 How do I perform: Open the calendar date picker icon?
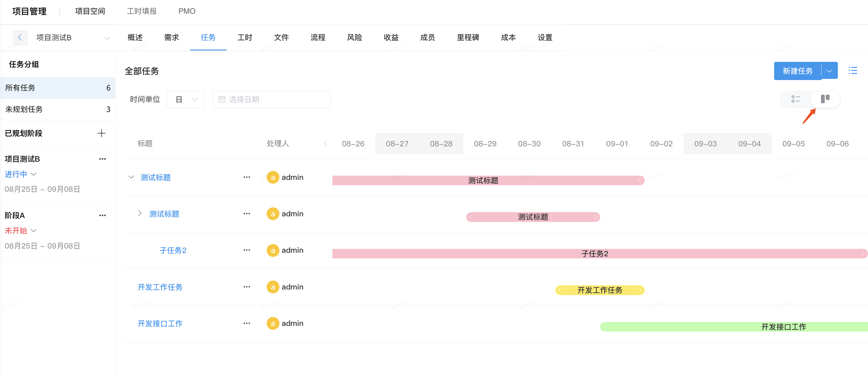pos(222,99)
